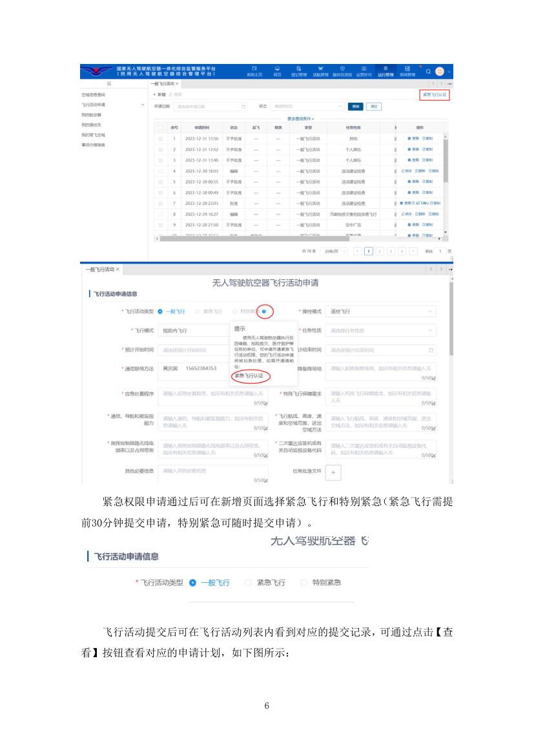Click the blue 查询 button
Viewport: 534px width, 756px height.
pyautogui.click(x=355, y=107)
